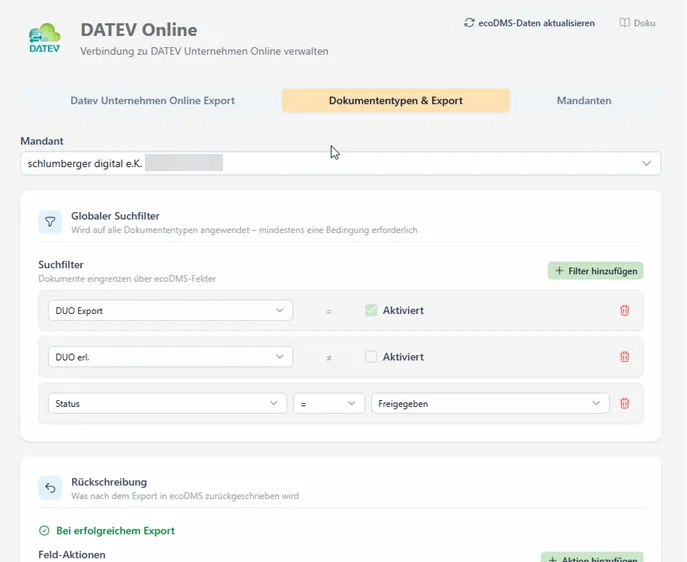Delete the DUO erl. filter row
The image size is (687, 562).
(x=625, y=357)
